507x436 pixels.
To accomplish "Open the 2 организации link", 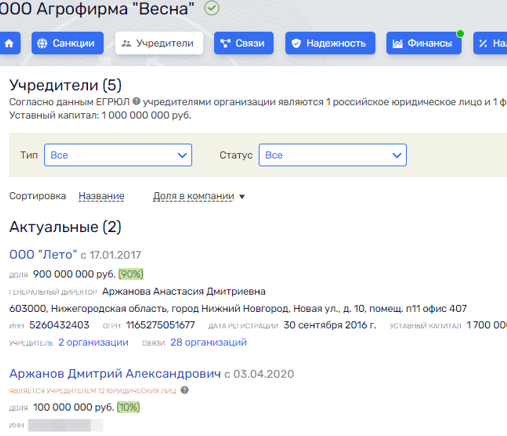I will tap(93, 342).
